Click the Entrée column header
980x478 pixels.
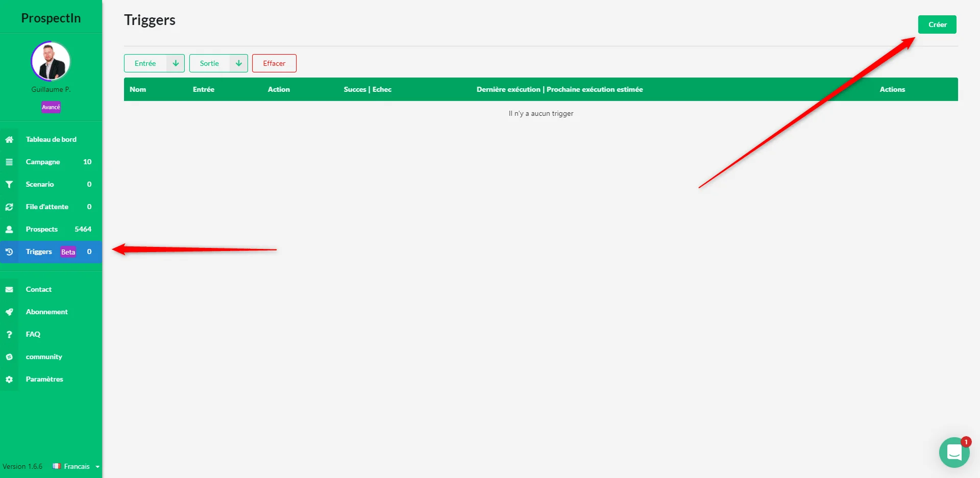pos(204,89)
